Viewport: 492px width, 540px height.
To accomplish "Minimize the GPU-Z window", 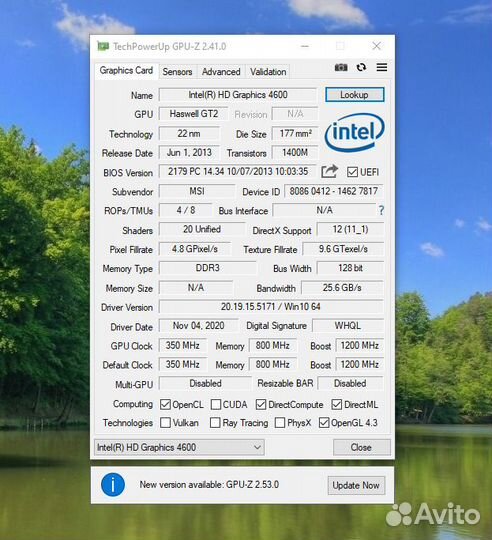I will pos(305,46).
